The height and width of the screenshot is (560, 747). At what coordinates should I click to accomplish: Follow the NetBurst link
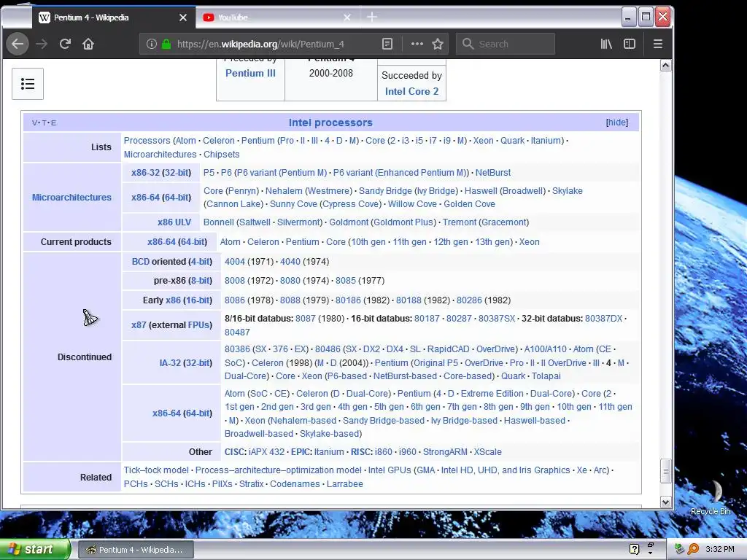[x=493, y=172]
